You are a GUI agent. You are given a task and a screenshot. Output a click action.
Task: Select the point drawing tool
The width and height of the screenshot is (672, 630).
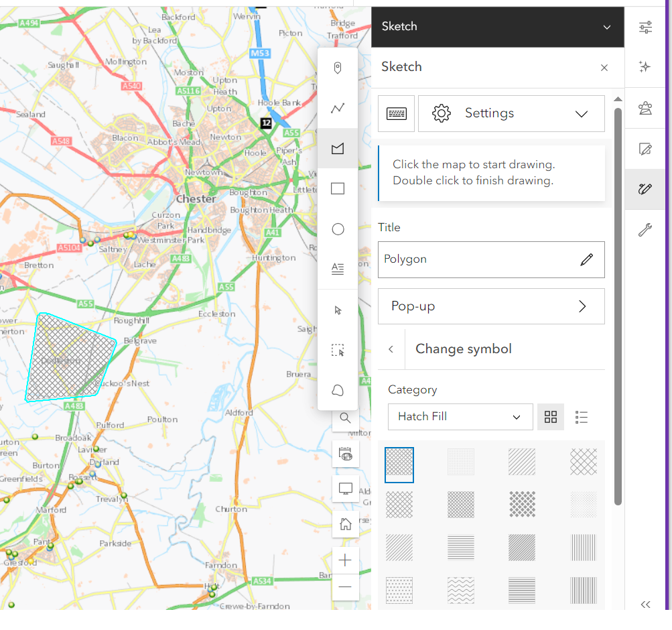click(338, 68)
